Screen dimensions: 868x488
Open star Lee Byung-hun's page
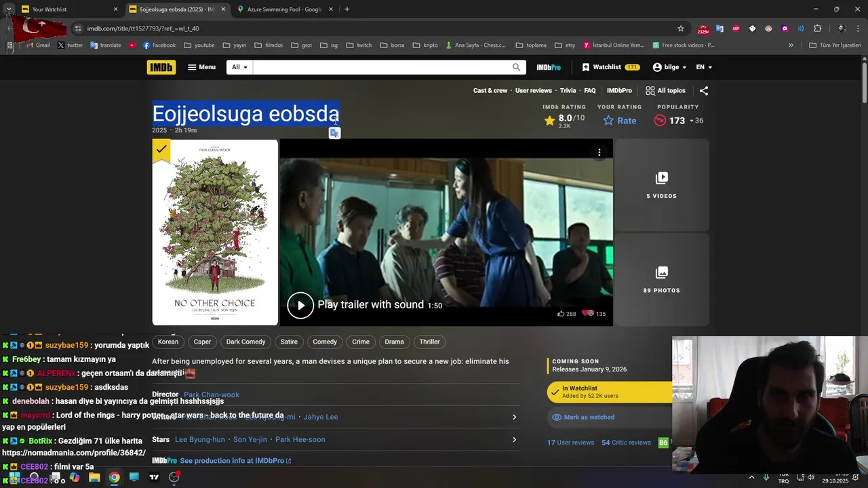200,439
